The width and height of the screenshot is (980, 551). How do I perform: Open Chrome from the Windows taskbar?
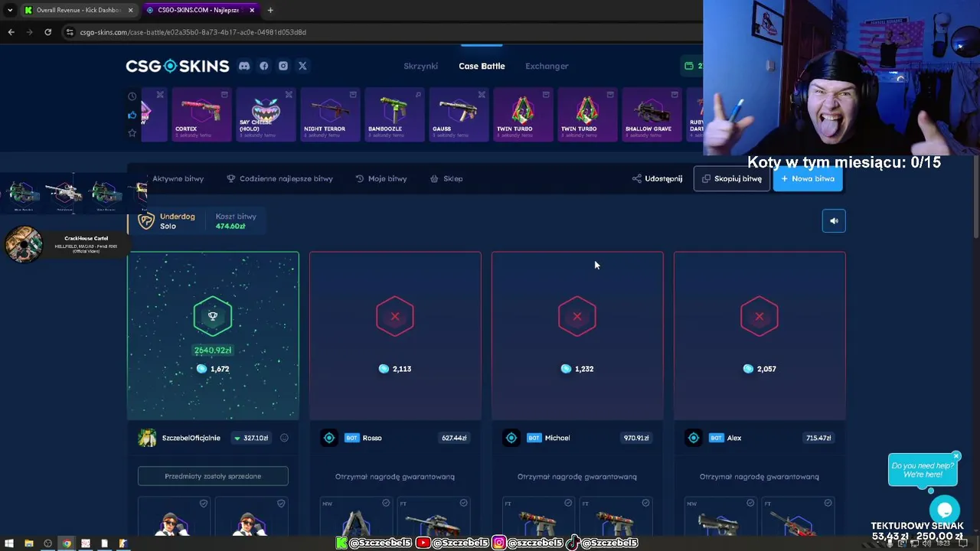pyautogui.click(x=67, y=543)
